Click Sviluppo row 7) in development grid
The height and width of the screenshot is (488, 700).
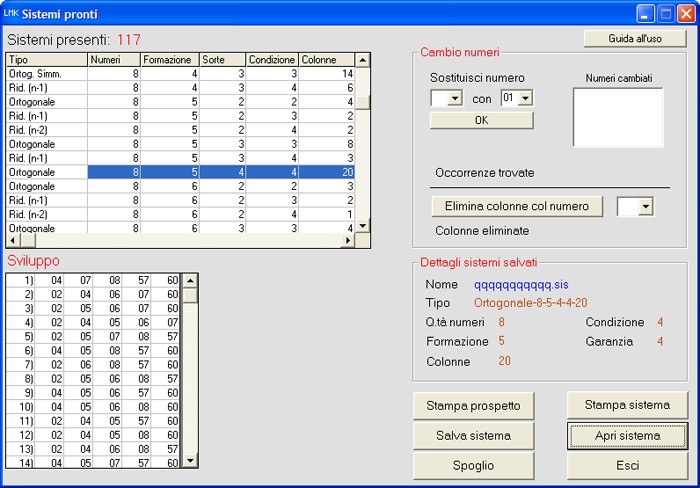tap(93, 365)
